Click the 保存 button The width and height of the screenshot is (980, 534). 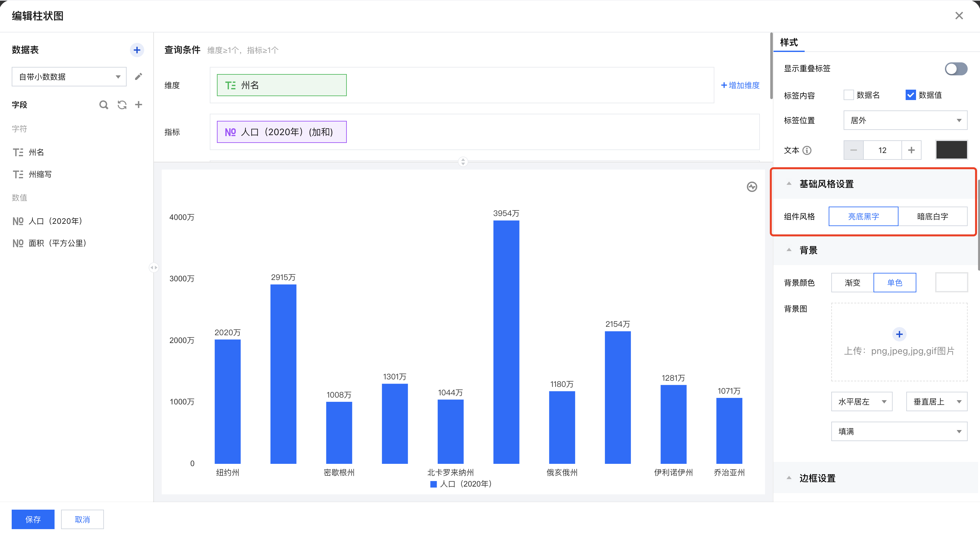coord(33,519)
